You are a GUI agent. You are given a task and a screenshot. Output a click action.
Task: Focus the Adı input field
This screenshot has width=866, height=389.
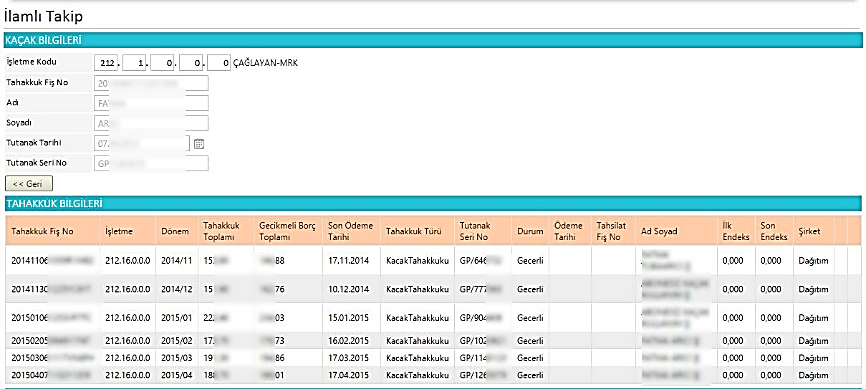pos(151,103)
